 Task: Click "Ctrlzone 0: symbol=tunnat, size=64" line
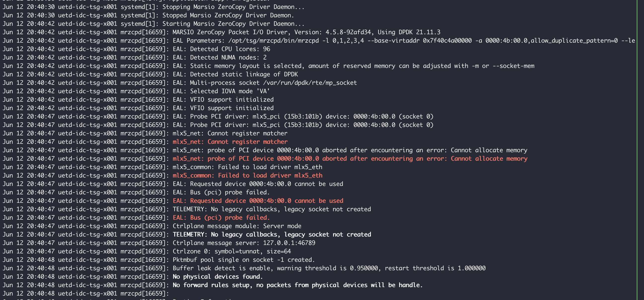[x=232, y=251]
